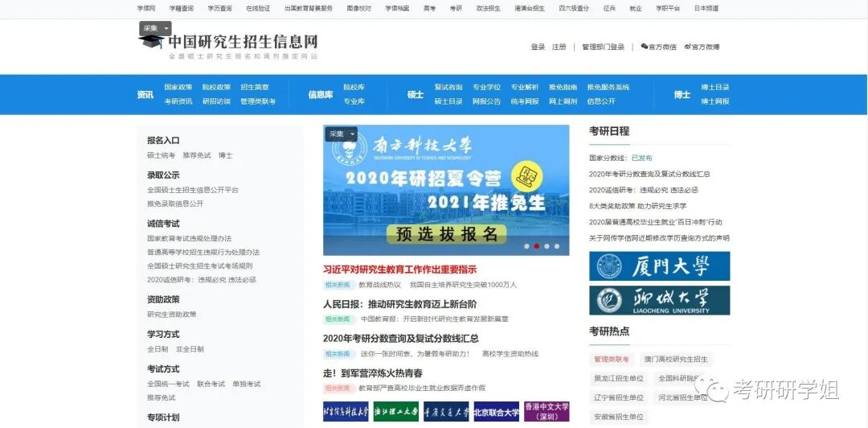Click 联合考试 under 考试方式
This screenshot has width=868, height=428.
(211, 384)
